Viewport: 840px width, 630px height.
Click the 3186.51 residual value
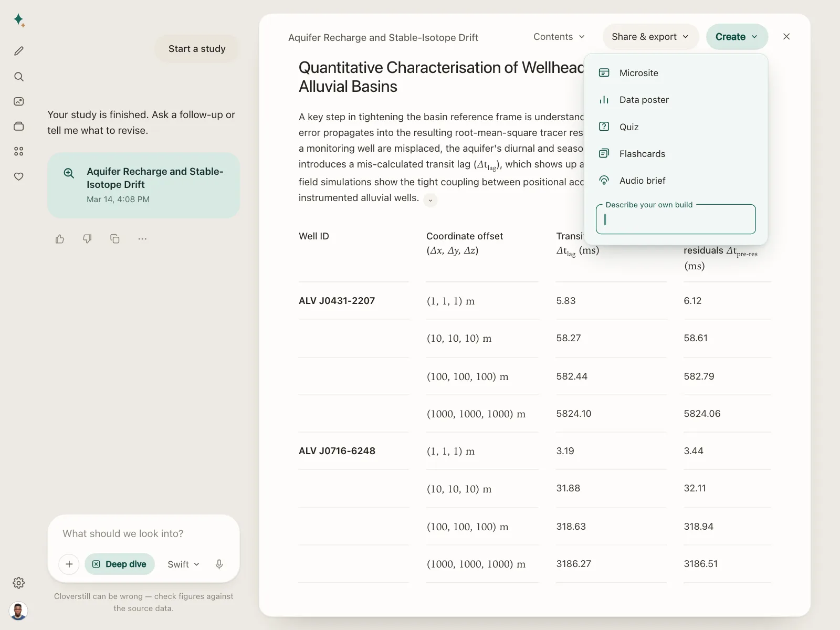[701, 564]
